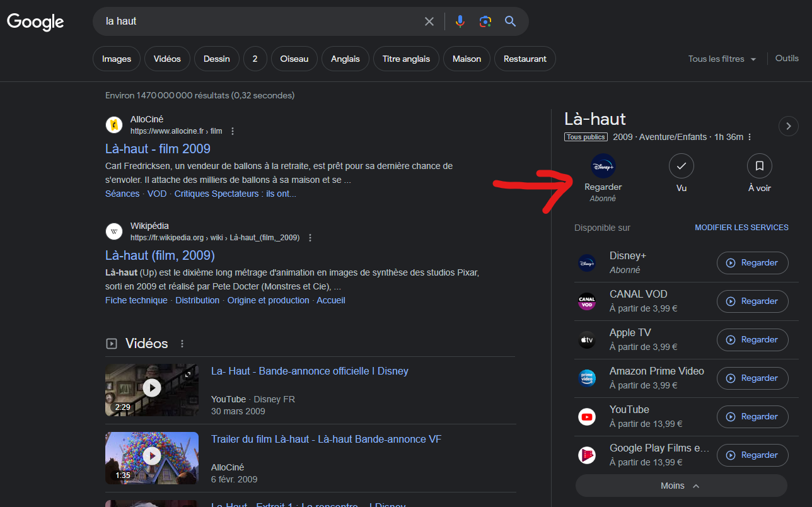This screenshot has height=507, width=812.
Task: Click the Wikipédia site favicon
Action: point(114,231)
